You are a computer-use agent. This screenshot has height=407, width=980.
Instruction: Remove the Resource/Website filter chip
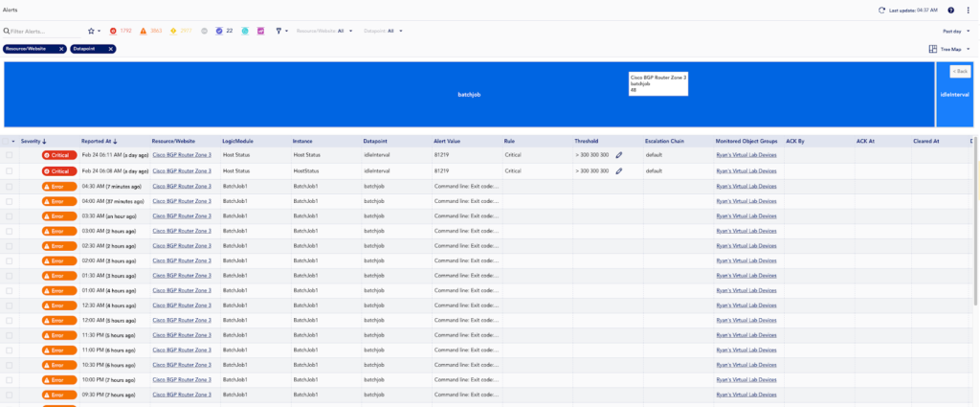point(61,49)
